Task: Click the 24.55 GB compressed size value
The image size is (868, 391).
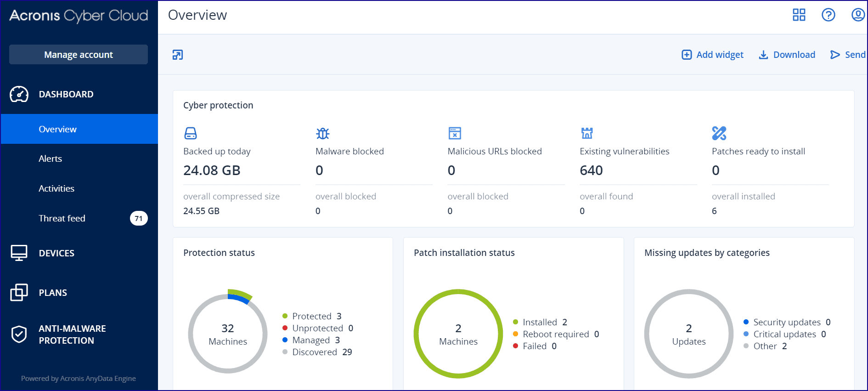Action: tap(201, 211)
